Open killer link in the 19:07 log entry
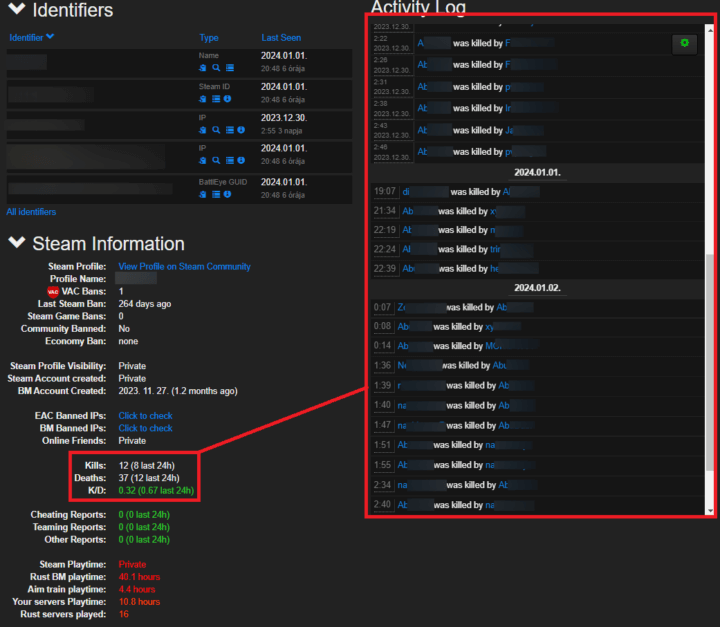This screenshot has width=720, height=627. (x=521, y=192)
